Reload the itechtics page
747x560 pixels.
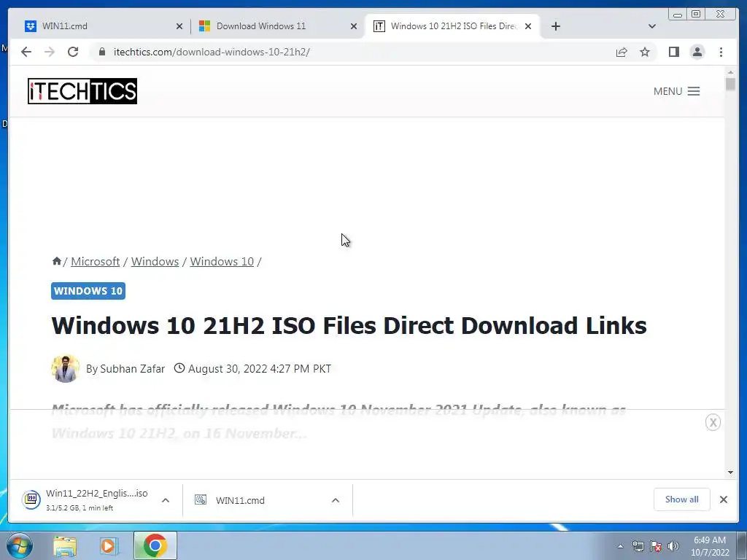pos(73,52)
